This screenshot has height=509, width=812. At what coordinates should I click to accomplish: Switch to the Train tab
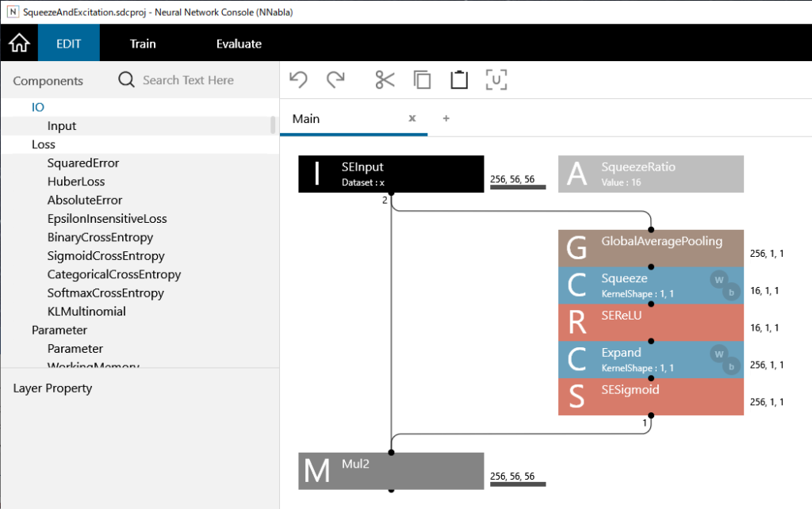tap(143, 44)
